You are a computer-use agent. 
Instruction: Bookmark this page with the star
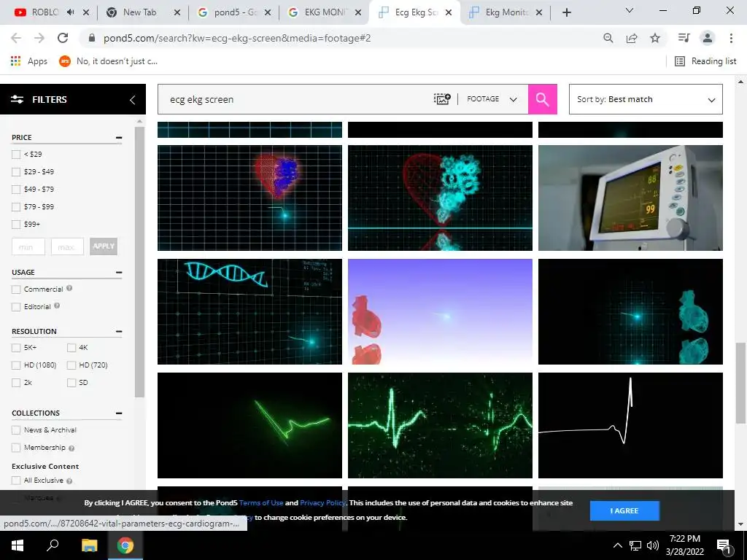pyautogui.click(x=655, y=38)
